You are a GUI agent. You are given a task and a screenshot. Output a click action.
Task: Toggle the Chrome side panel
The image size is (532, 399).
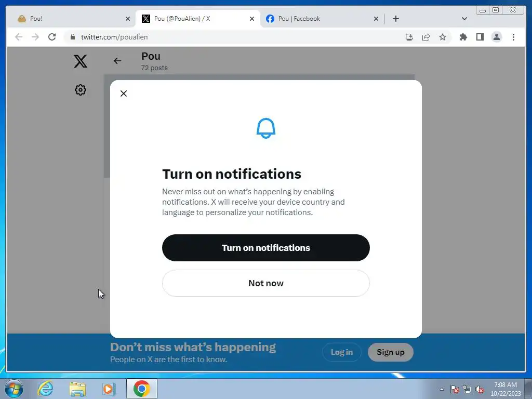480,37
